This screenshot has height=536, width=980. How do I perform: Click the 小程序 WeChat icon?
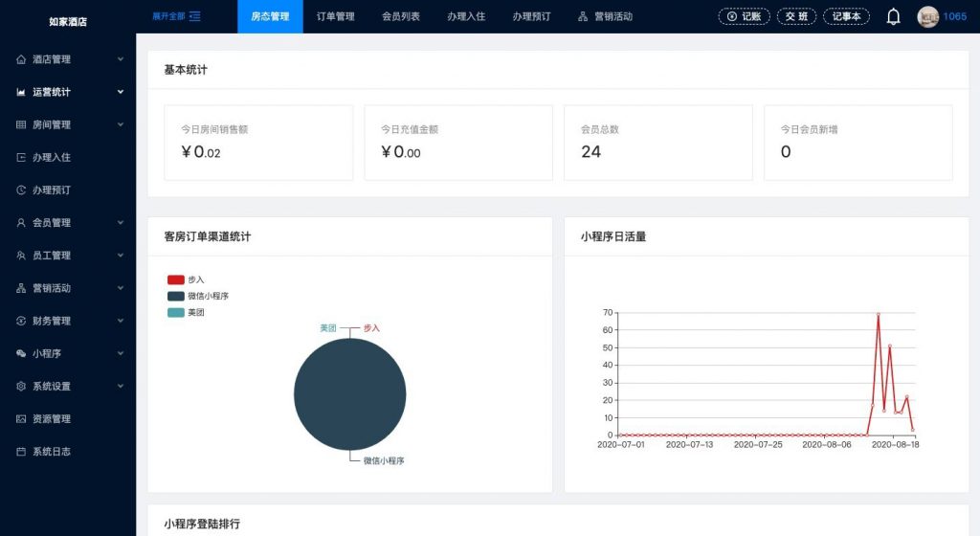[21, 353]
